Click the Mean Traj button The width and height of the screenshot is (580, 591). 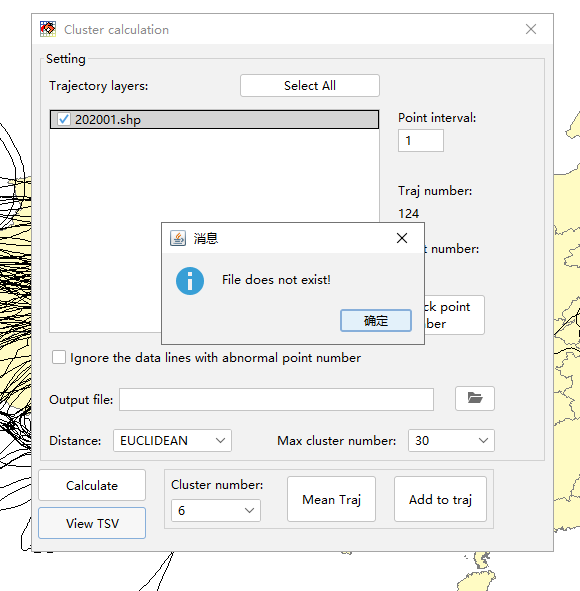point(331,499)
